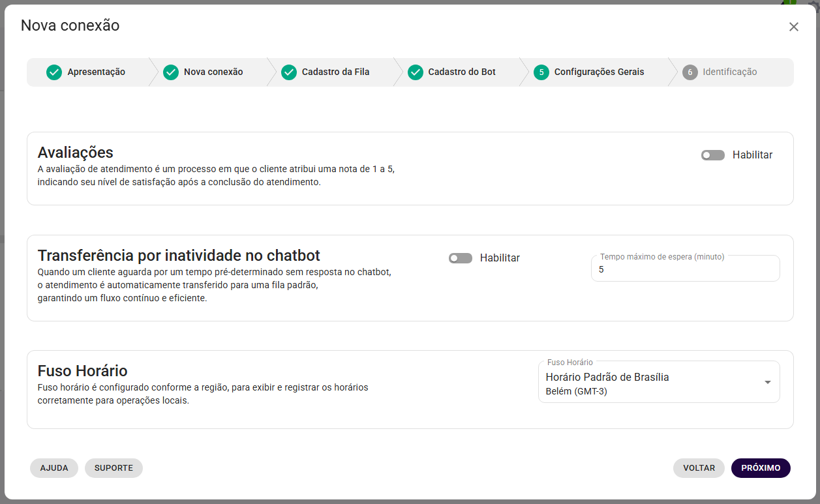The image size is (820, 504).
Task: Click the checkmark icon on Apresentação step
Action: coord(54,72)
